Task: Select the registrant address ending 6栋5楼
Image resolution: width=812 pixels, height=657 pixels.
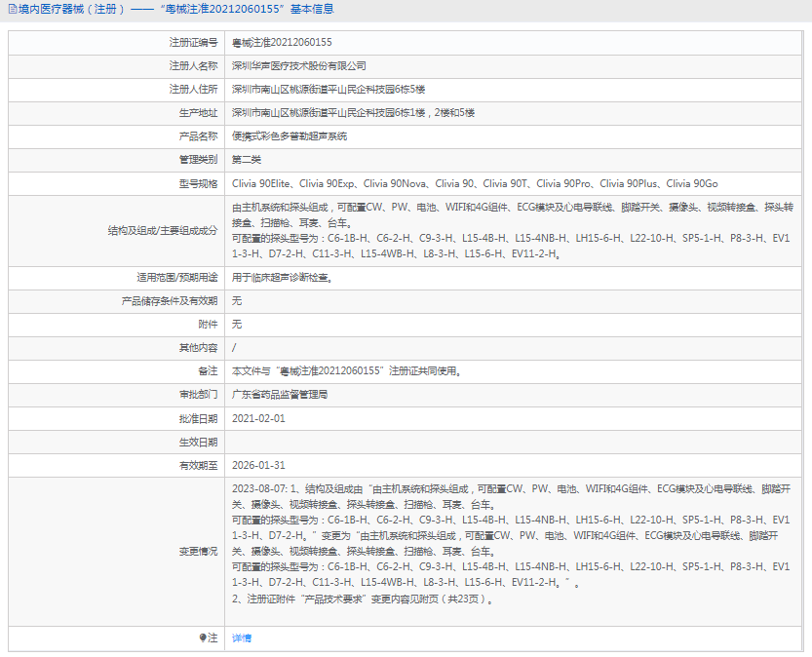Action: point(329,89)
